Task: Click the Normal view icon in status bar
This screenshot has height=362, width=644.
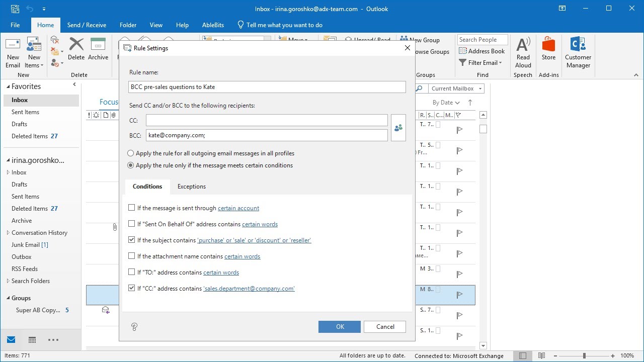Action: tap(523, 355)
